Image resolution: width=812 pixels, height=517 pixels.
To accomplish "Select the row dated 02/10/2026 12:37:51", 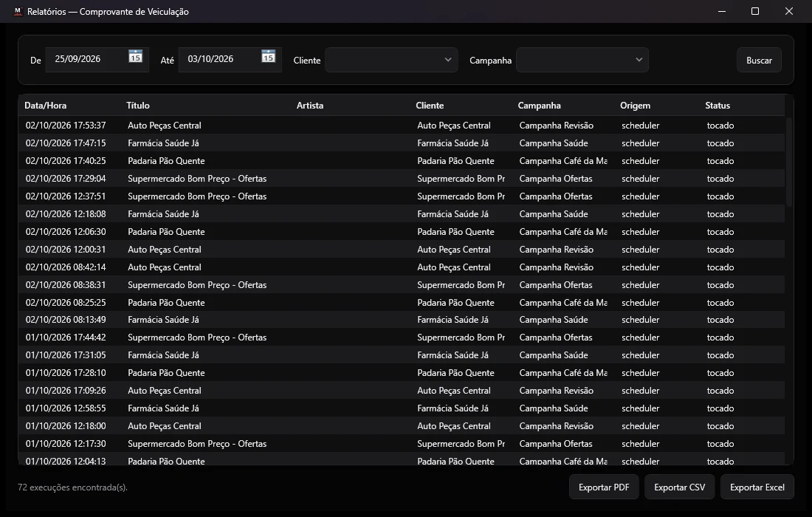I will point(402,196).
